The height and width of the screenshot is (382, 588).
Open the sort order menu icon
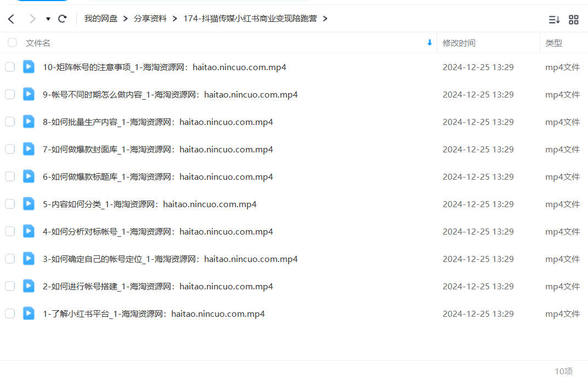tap(554, 20)
